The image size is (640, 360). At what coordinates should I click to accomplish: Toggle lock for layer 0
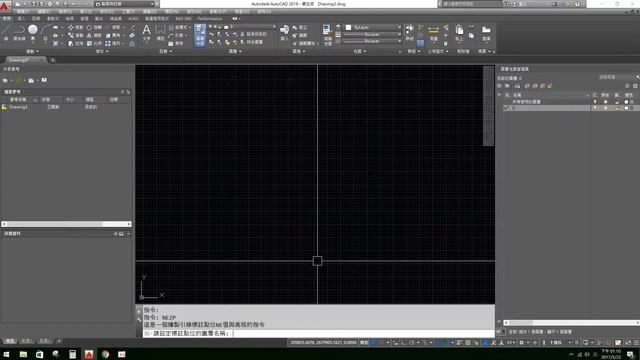pos(617,108)
